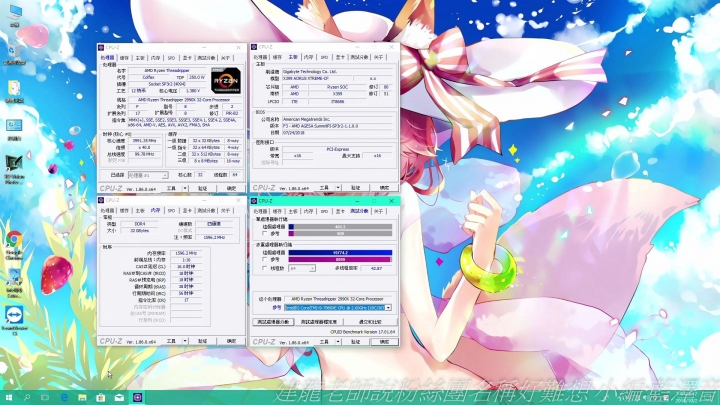Open the This PC desktop icon
The height and width of the screenshot is (405, 720).
(x=15, y=15)
